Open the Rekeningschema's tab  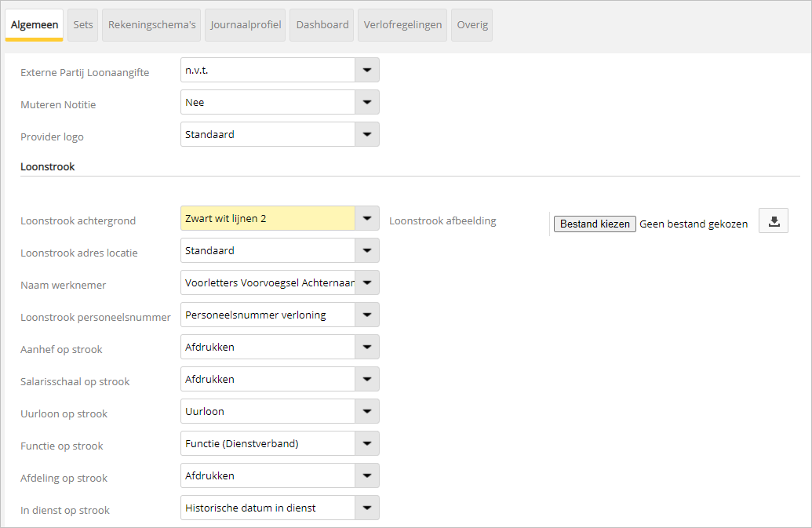click(x=151, y=24)
